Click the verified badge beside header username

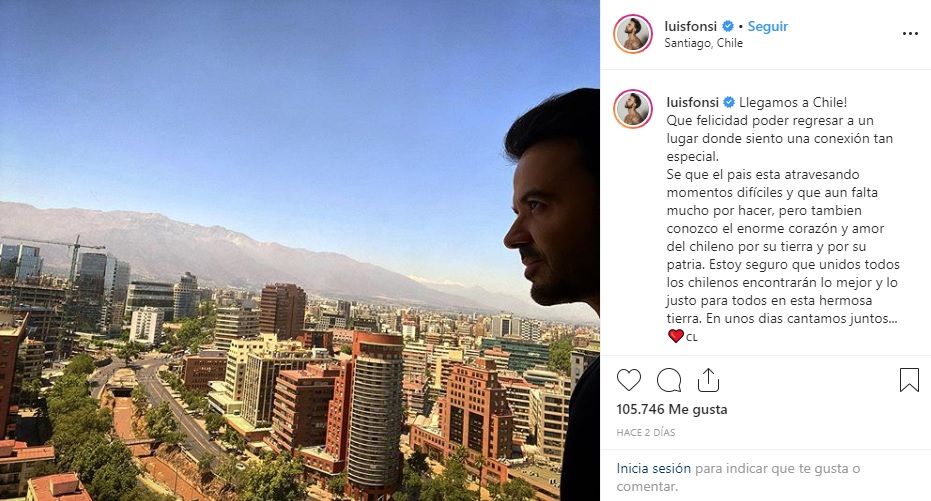(x=728, y=26)
